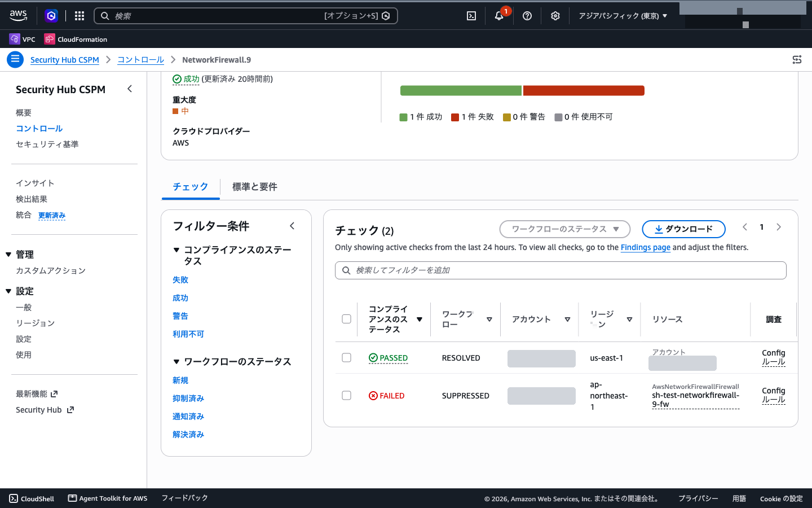Image resolution: width=812 pixels, height=508 pixels.
Task: Select the チェック tab
Action: click(191, 187)
